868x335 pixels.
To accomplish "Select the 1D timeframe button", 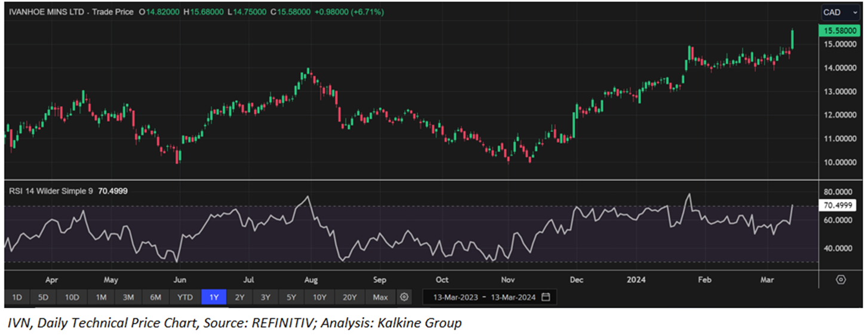I will tap(17, 297).
